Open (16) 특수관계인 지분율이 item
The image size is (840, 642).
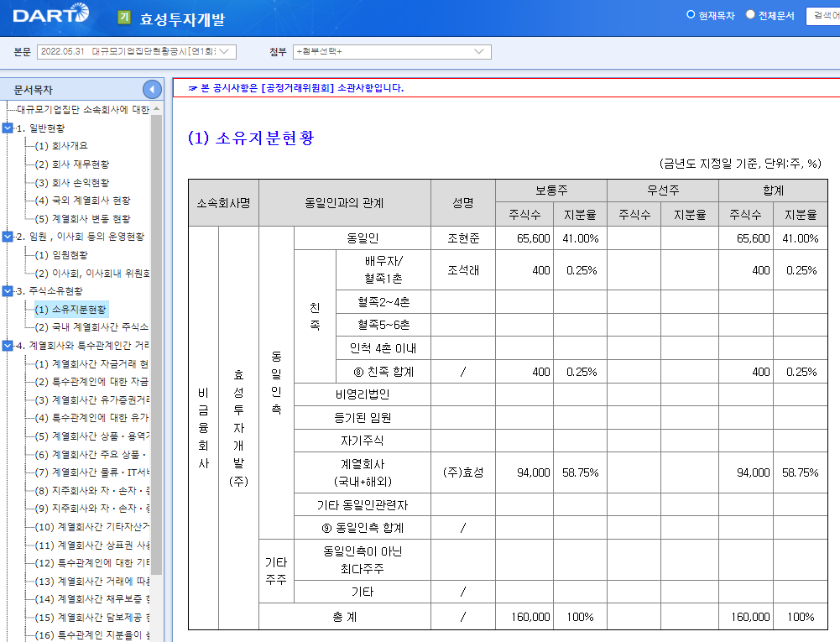point(91,635)
